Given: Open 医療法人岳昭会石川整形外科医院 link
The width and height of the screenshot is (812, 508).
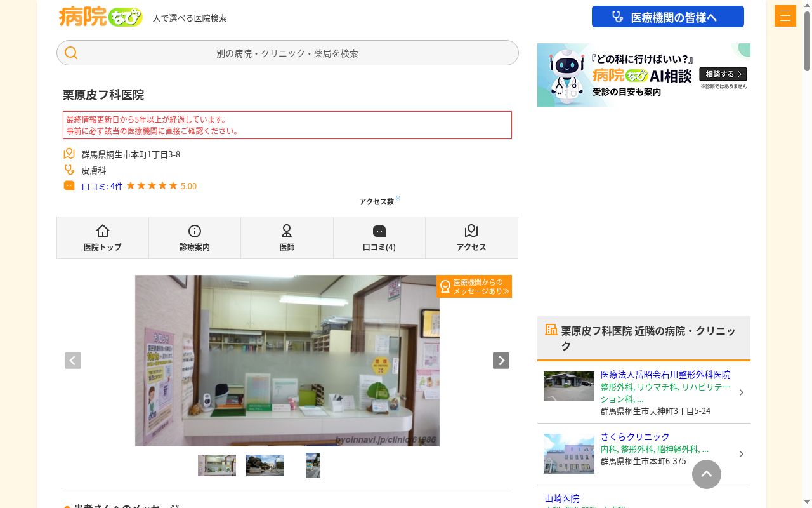Looking at the screenshot, I should (x=665, y=375).
